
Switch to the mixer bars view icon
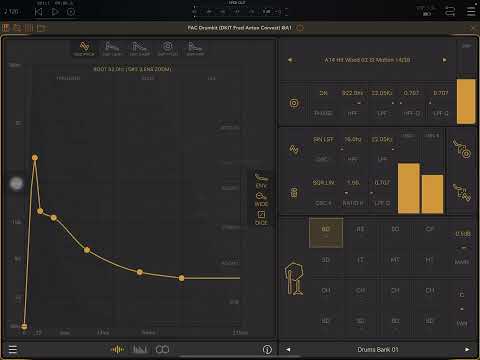(x=140, y=349)
